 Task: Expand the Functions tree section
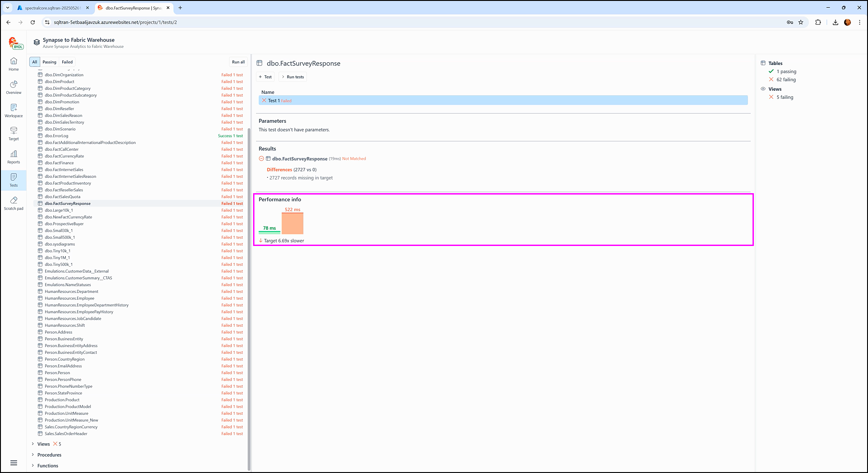[x=33, y=466]
